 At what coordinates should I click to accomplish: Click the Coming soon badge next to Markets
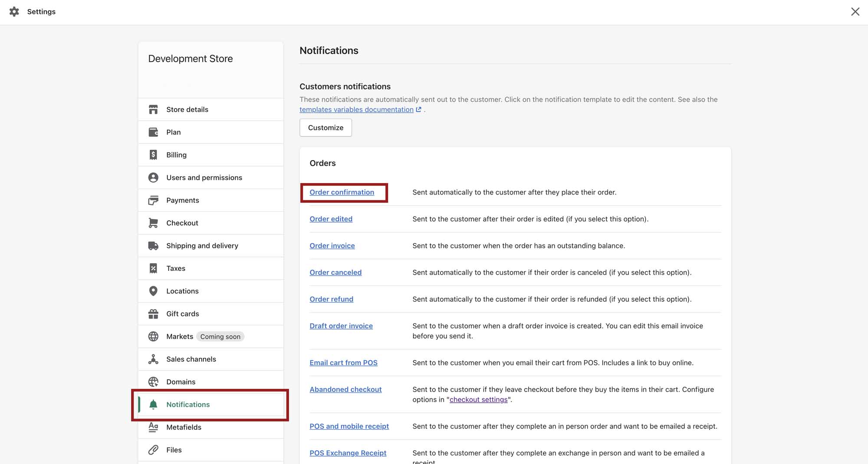click(x=220, y=336)
